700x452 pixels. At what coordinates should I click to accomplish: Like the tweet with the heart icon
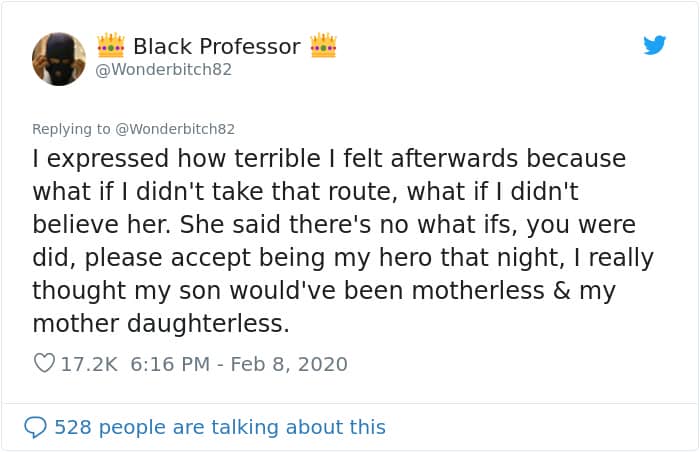coord(44,364)
